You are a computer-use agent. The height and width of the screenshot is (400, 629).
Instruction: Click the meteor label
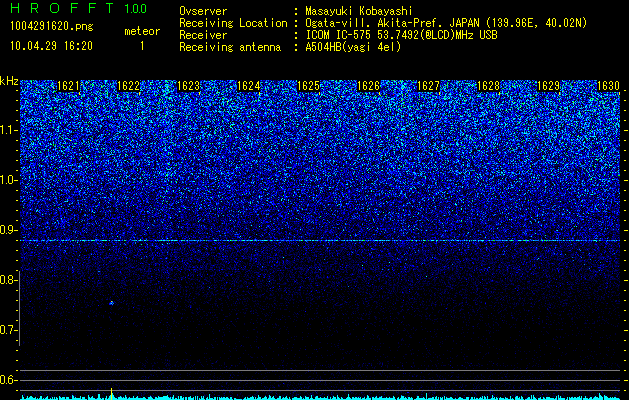point(142,31)
